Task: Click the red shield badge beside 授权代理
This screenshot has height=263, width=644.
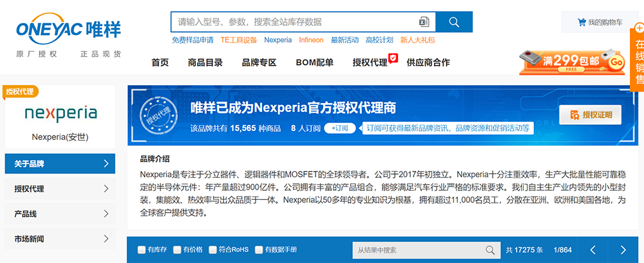Action: point(393,59)
